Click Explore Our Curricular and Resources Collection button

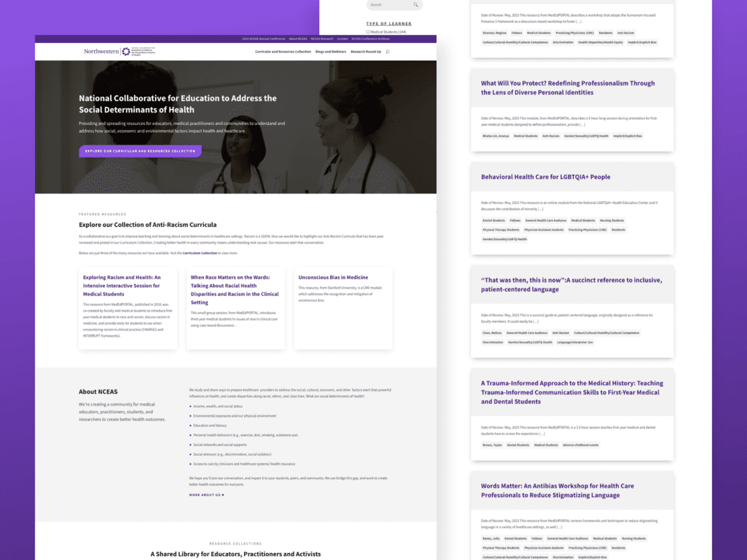tap(140, 151)
